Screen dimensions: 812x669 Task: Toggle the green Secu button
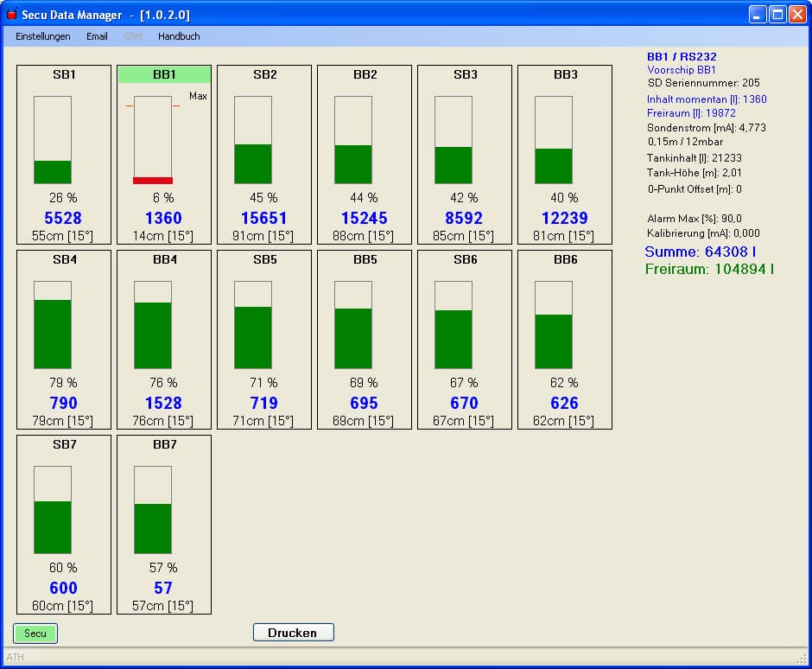(x=35, y=634)
